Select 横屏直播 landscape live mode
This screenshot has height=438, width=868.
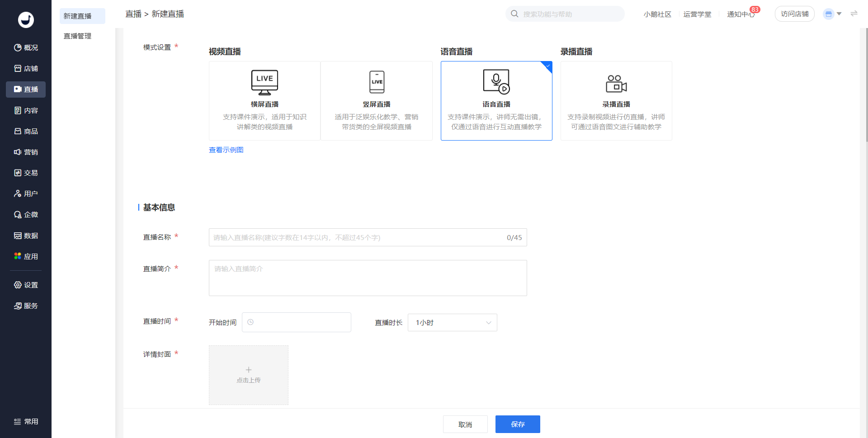[x=264, y=101]
